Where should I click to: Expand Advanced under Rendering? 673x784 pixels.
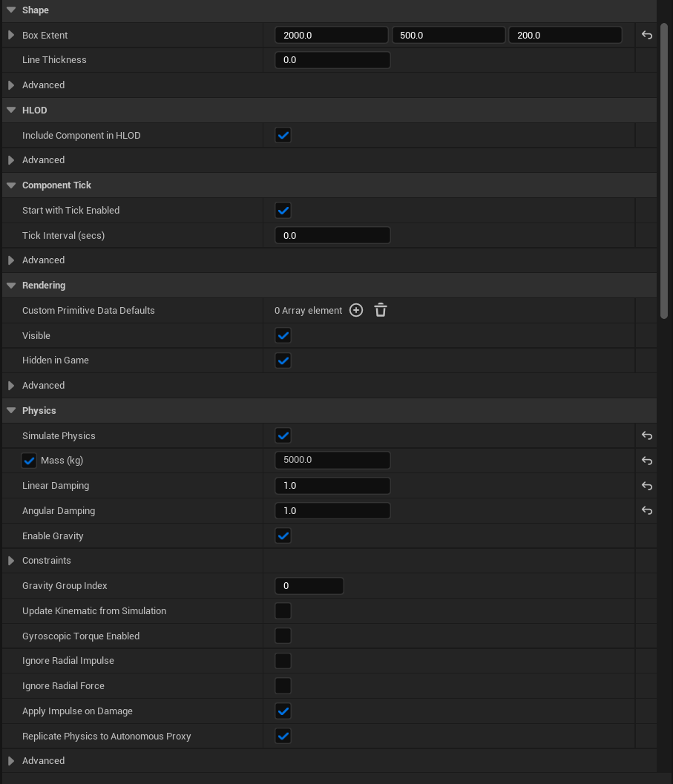[x=11, y=385]
